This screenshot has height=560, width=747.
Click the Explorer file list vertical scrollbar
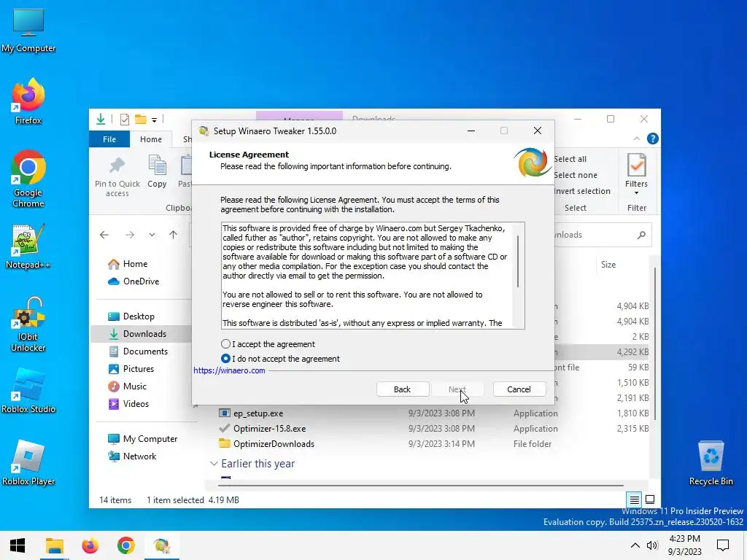[x=655, y=344]
